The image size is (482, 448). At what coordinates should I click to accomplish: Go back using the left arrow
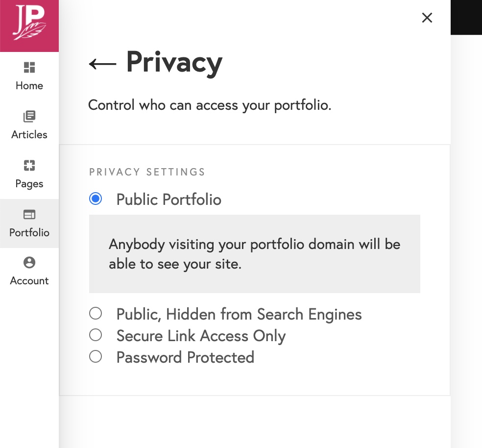coord(102,64)
